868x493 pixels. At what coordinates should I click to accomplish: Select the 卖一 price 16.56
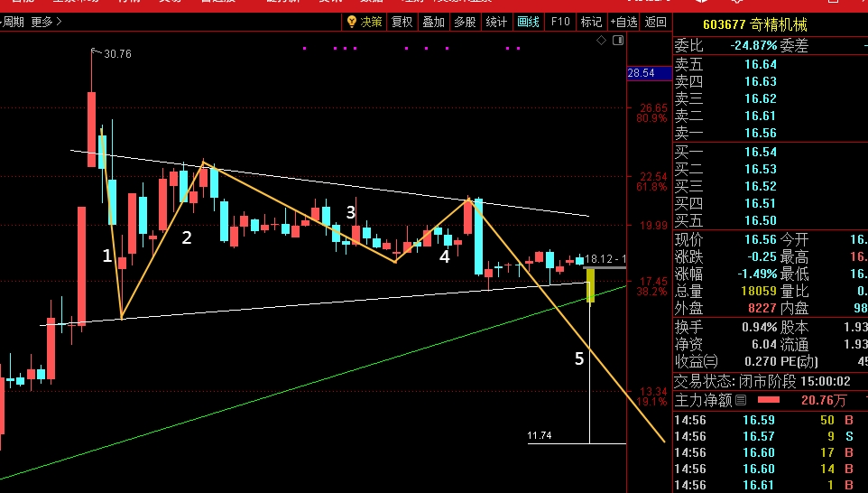click(760, 133)
